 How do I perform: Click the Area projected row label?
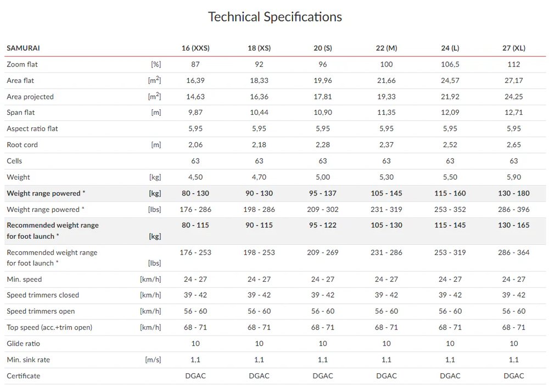point(30,97)
